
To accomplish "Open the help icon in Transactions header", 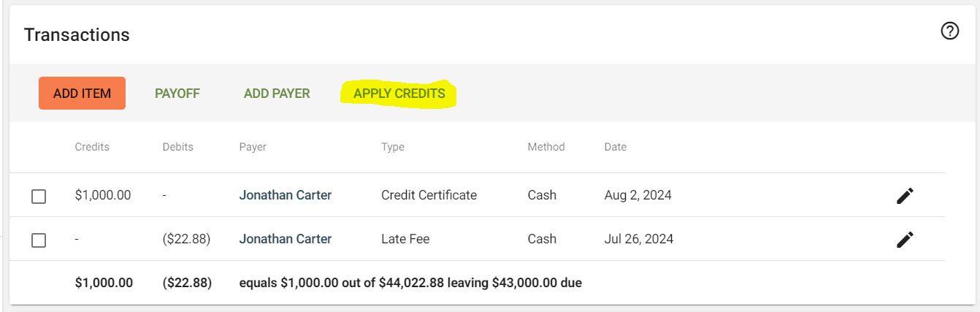I will [x=949, y=31].
